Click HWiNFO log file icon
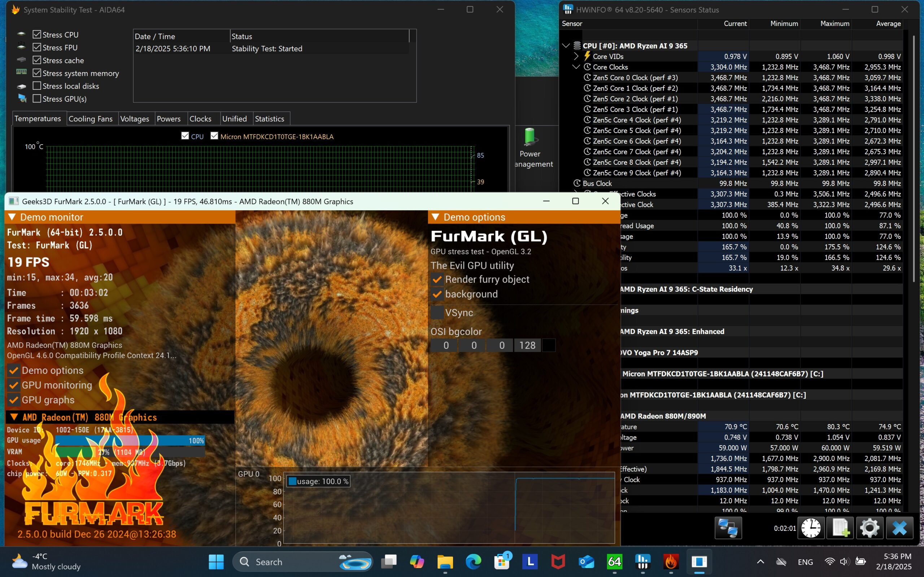 pos(840,528)
